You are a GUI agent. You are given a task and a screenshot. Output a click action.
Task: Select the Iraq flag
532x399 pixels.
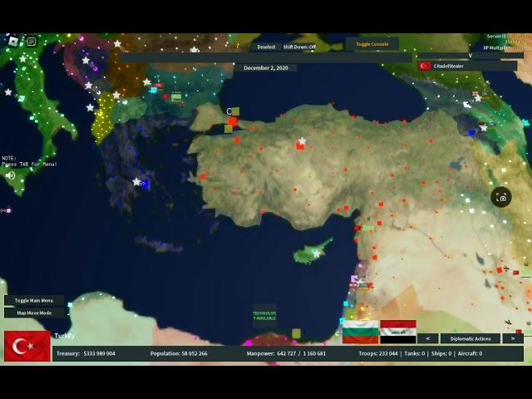(x=398, y=332)
